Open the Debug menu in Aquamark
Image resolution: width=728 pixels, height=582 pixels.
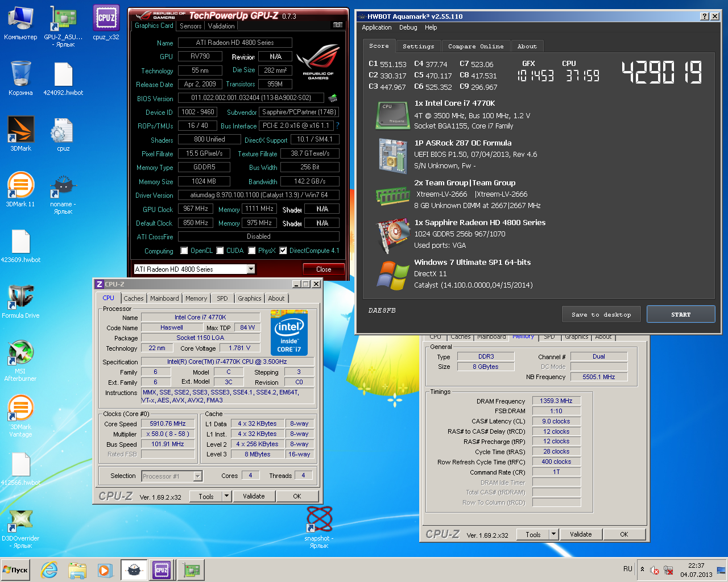408,27
